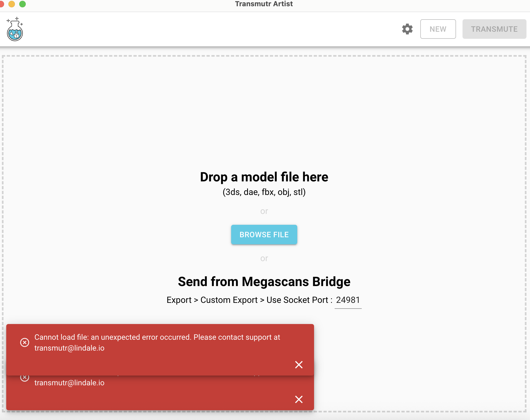Click the 'Send from Megascans Bridge' heading

coord(264,282)
